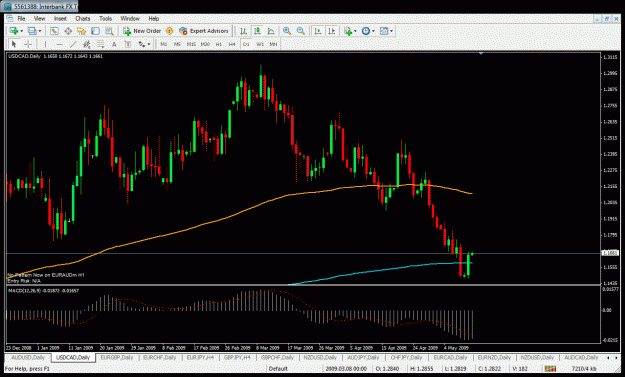The height and width of the screenshot is (377, 625).
Task: Open MetaEditor yellow diamond icon
Action: [169, 31]
